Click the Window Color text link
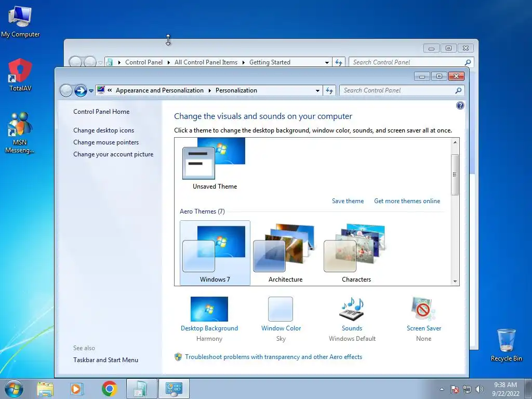The height and width of the screenshot is (399, 532). pyautogui.click(x=281, y=328)
